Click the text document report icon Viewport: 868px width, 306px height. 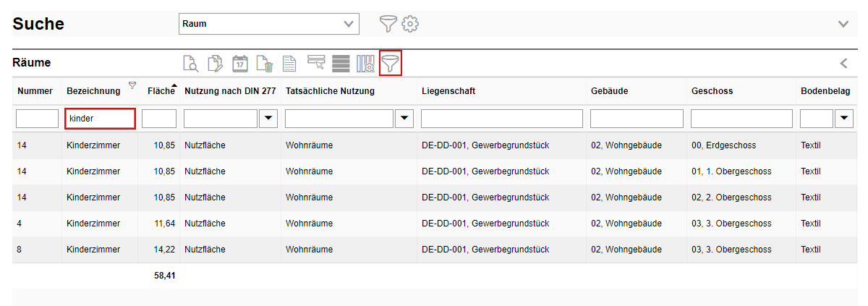[x=289, y=64]
